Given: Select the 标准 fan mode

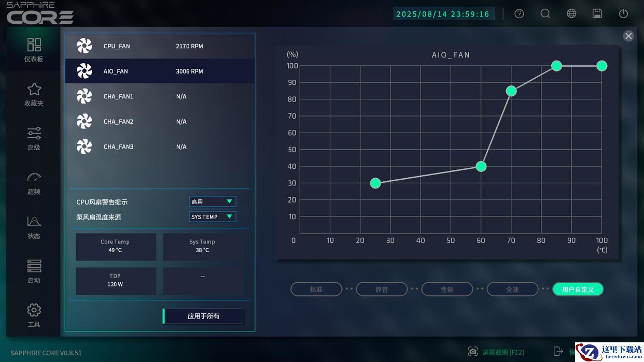Looking at the screenshot, I should [316, 289].
